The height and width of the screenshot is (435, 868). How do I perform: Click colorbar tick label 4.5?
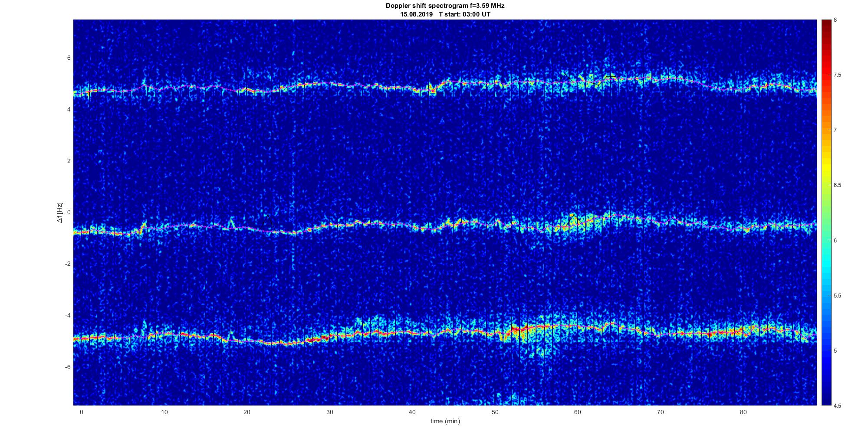pos(837,406)
